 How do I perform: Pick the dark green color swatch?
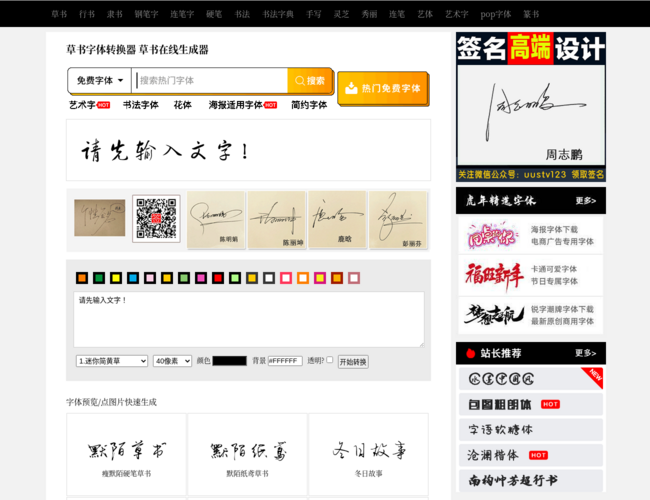coord(99,278)
